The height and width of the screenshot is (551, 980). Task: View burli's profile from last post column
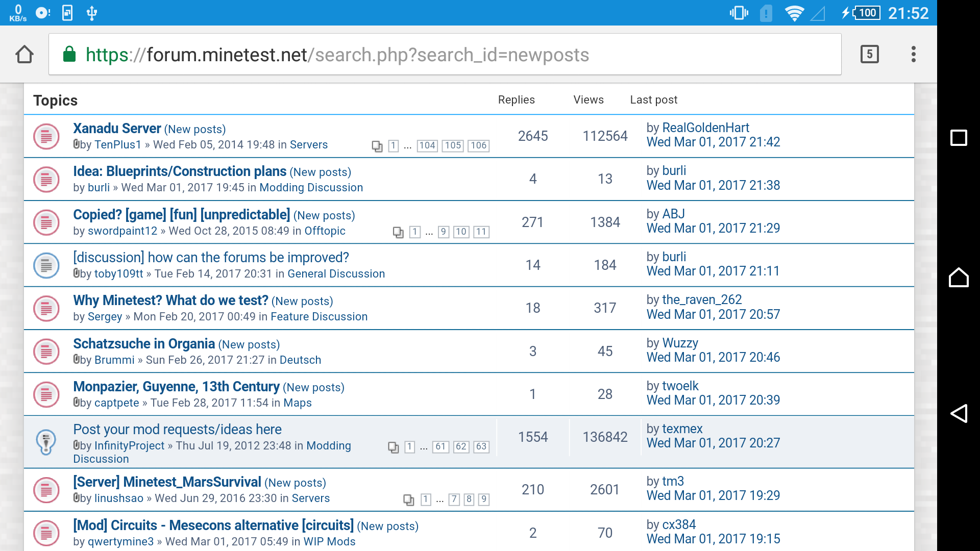click(x=674, y=170)
